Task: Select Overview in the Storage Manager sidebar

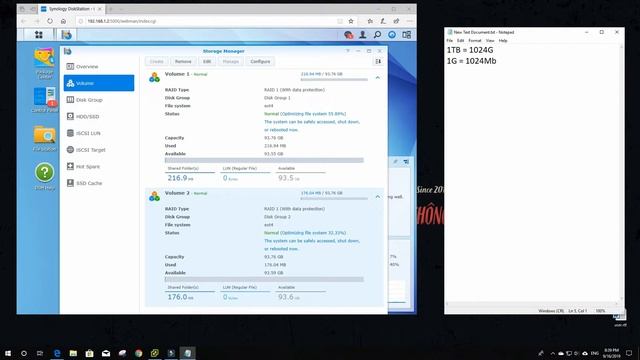Action: tap(99, 66)
